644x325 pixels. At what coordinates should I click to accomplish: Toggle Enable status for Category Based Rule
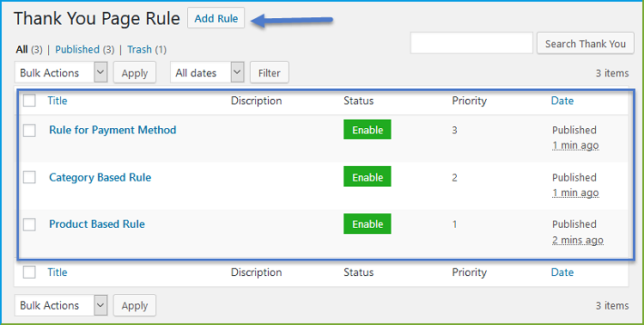(x=368, y=176)
